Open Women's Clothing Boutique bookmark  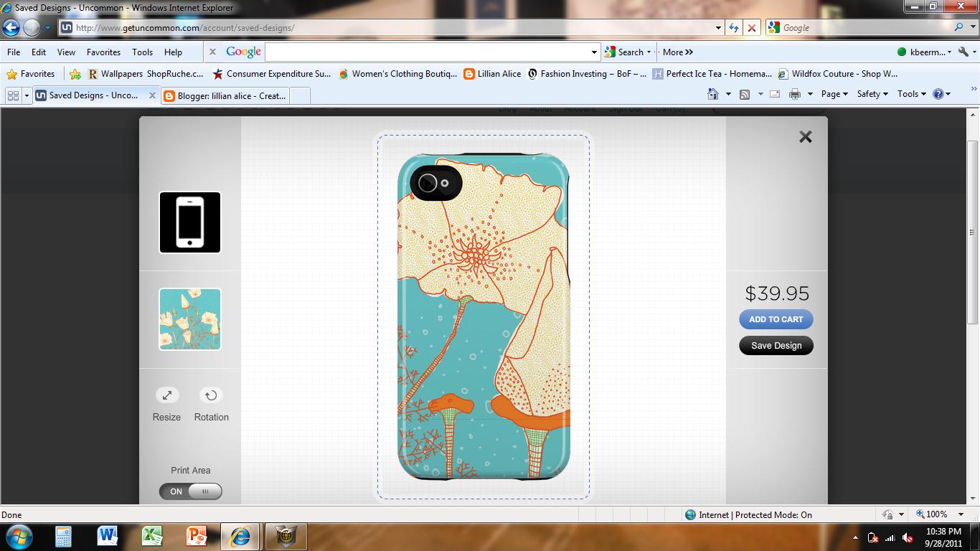(397, 74)
